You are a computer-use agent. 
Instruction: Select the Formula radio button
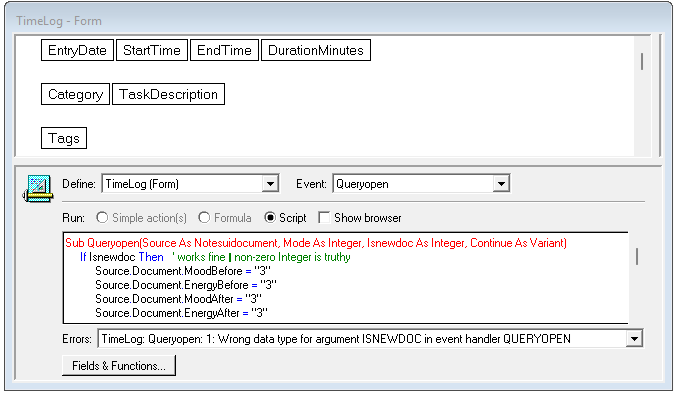tap(204, 218)
